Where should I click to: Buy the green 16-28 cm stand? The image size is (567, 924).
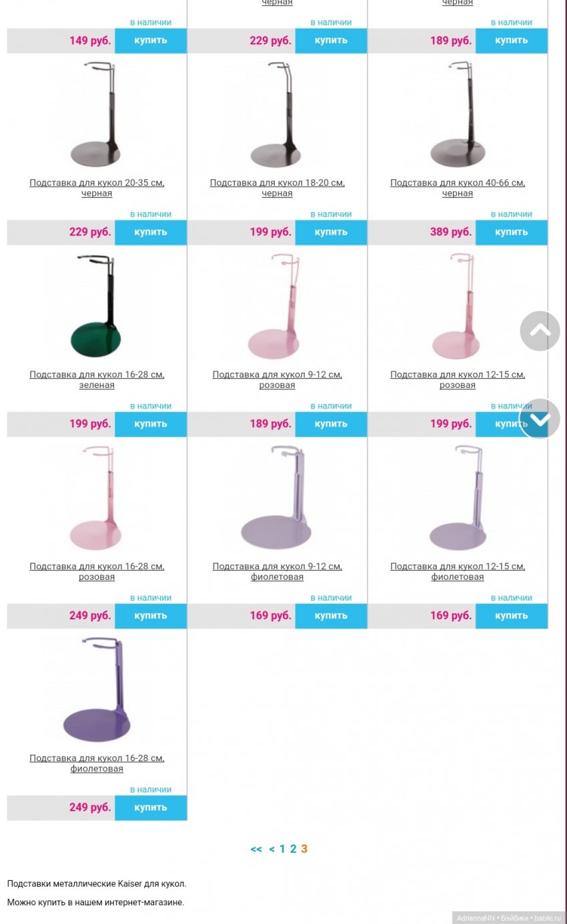151,424
